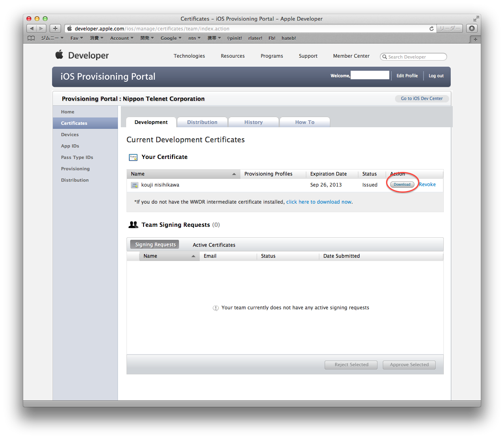Download the development certificate
504x439 pixels.
pos(402,185)
